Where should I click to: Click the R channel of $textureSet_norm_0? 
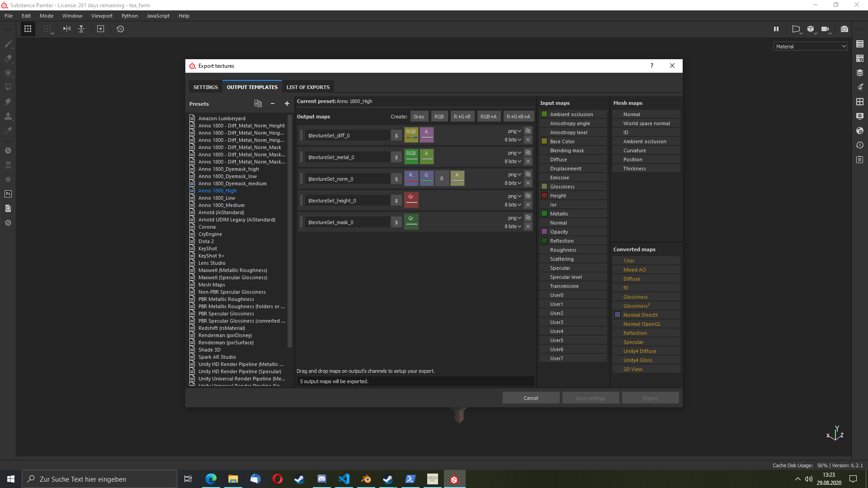[411, 178]
